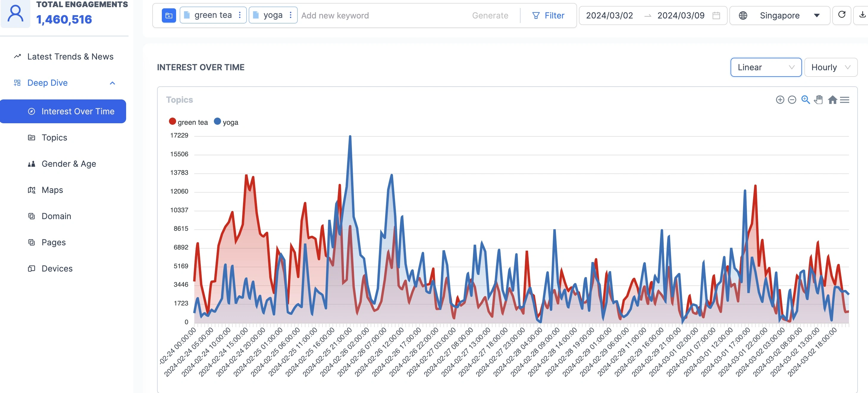868x393 pixels.
Task: Open the chart hamburger menu
Action: click(x=845, y=100)
